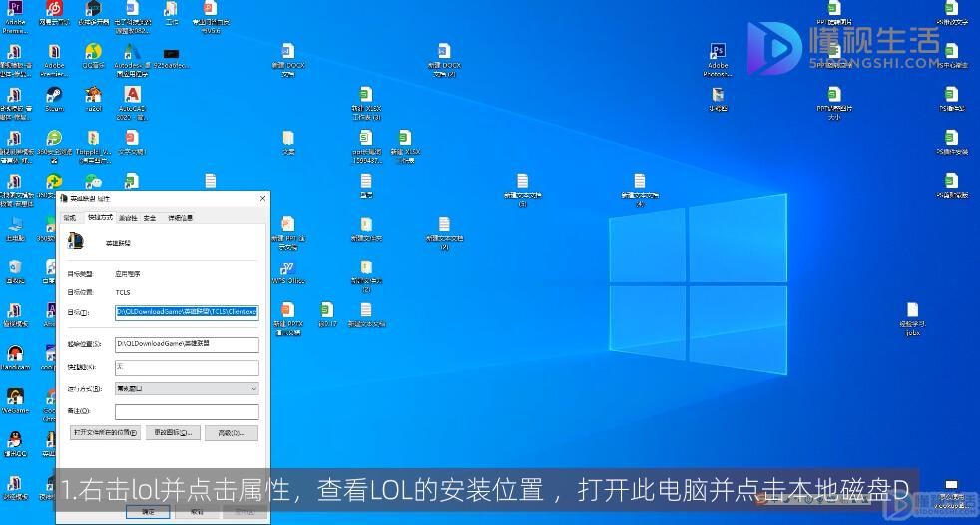Viewport: 980px width, 525px height.
Task: Click the 高级 button in properties
Action: click(232, 432)
